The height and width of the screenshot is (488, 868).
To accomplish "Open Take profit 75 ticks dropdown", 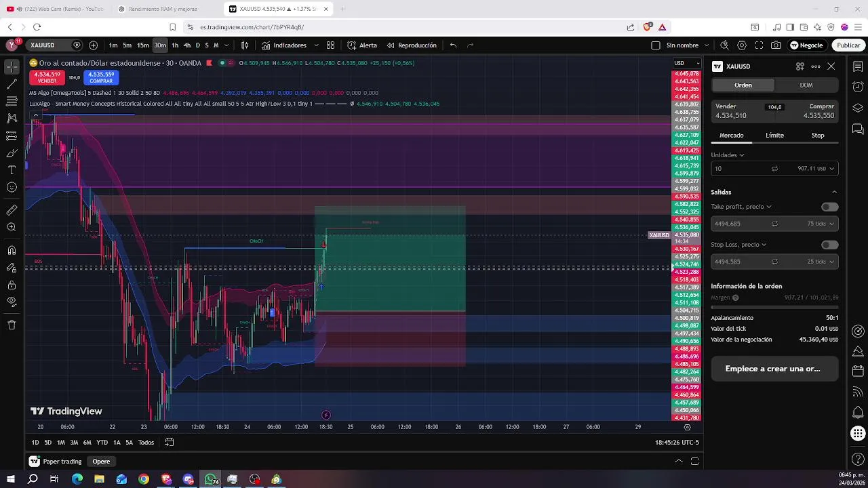I will pyautogui.click(x=821, y=224).
